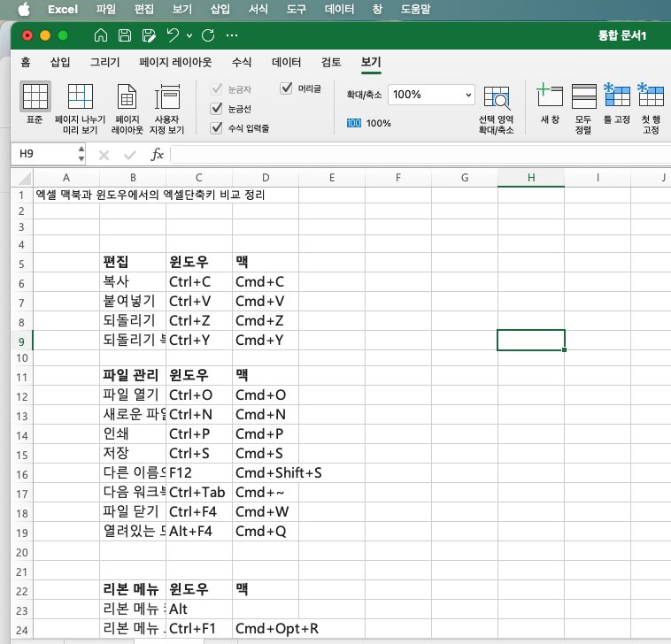Screen dimensions: 671x644
Task: Open the 검토 ribbon tab
Action: (x=331, y=63)
